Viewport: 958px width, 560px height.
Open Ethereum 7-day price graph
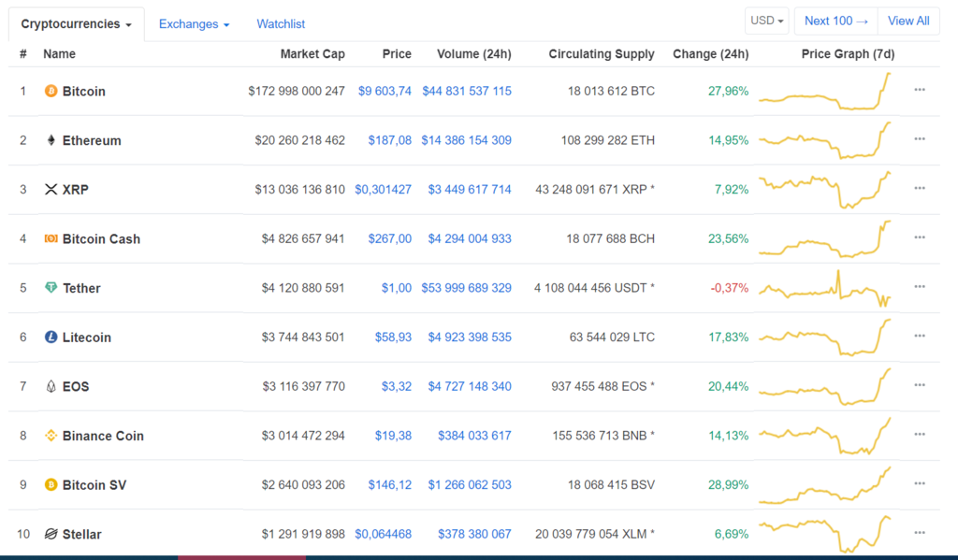(x=825, y=140)
